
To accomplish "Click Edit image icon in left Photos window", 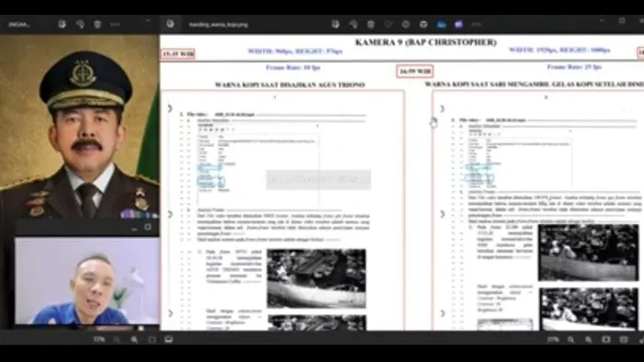I will [x=62, y=24].
